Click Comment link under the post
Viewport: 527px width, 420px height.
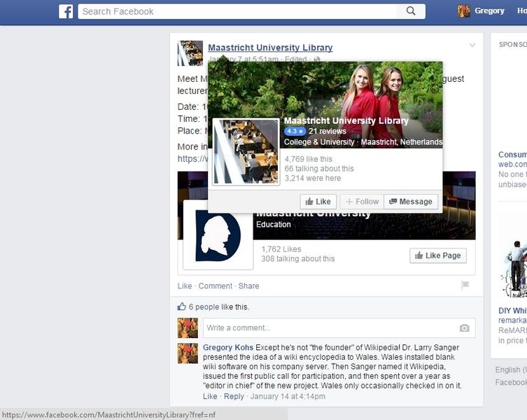(x=215, y=286)
